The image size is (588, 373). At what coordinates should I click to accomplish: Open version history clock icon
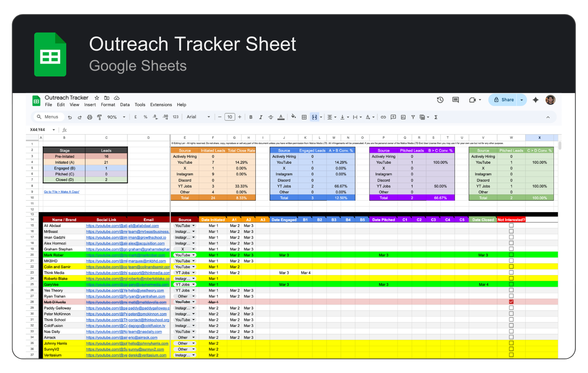pyautogui.click(x=440, y=100)
